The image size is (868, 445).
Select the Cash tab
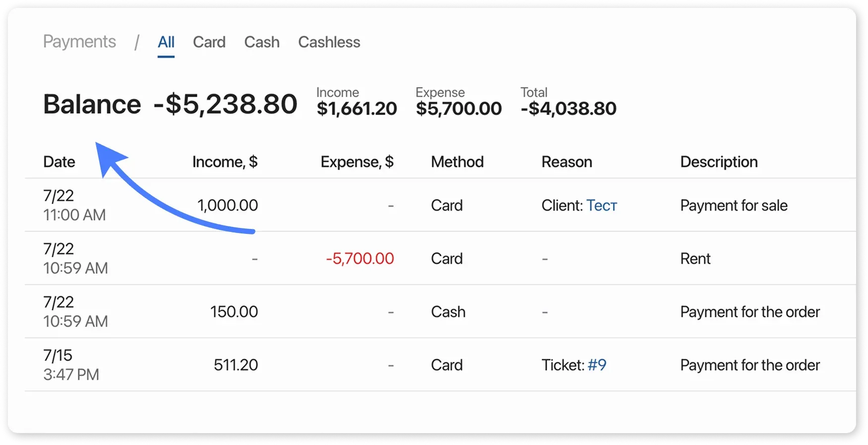tap(261, 42)
